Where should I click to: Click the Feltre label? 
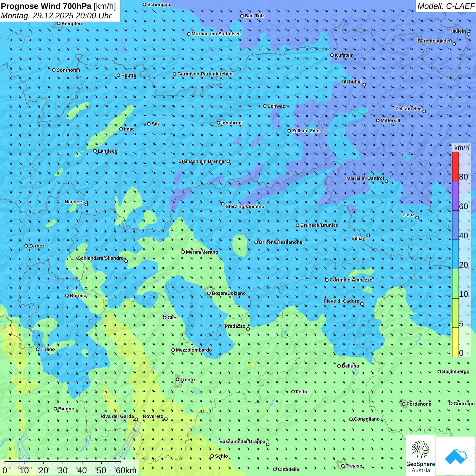point(302,392)
